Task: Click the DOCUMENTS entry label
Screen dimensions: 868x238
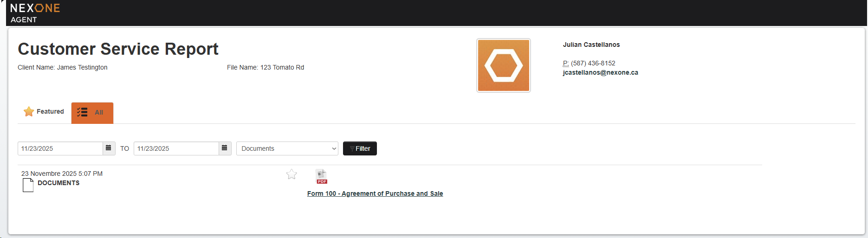Action: pos(58,183)
